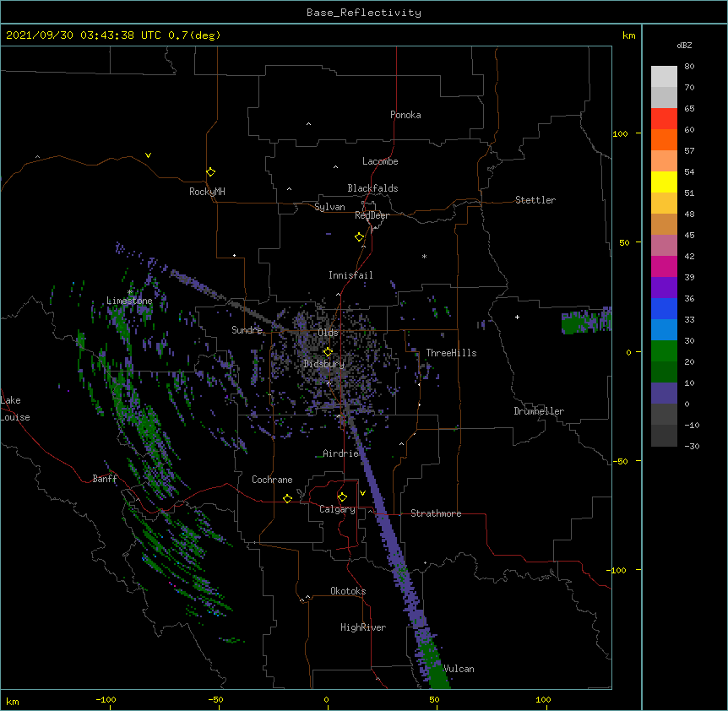Click the white asterisk above Limestone label

pyautogui.click(x=130, y=292)
